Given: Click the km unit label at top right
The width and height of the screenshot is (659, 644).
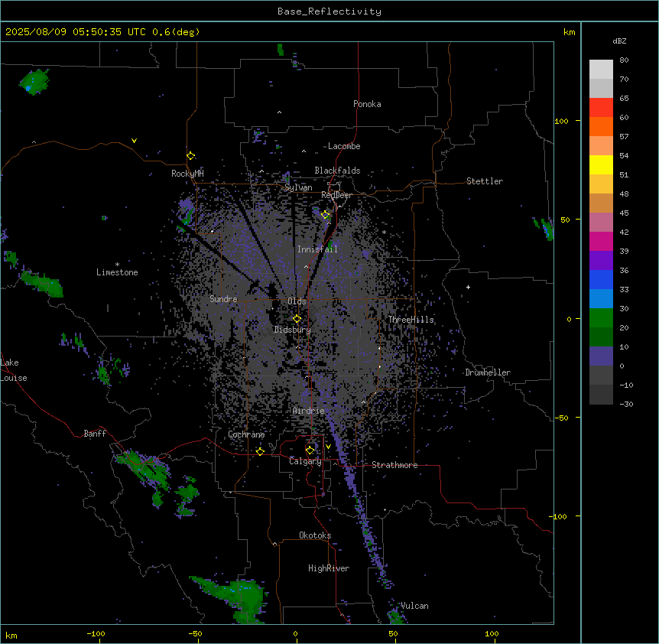Looking at the screenshot, I should coord(569,32).
